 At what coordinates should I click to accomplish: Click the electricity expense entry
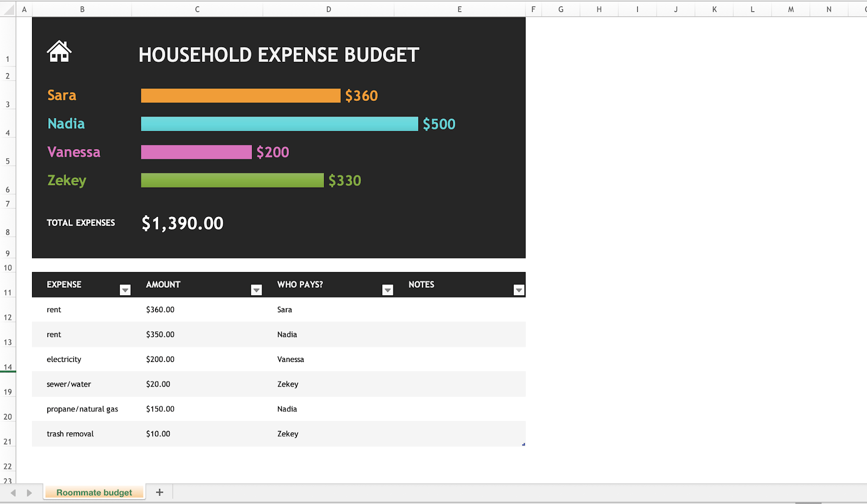[63, 359]
